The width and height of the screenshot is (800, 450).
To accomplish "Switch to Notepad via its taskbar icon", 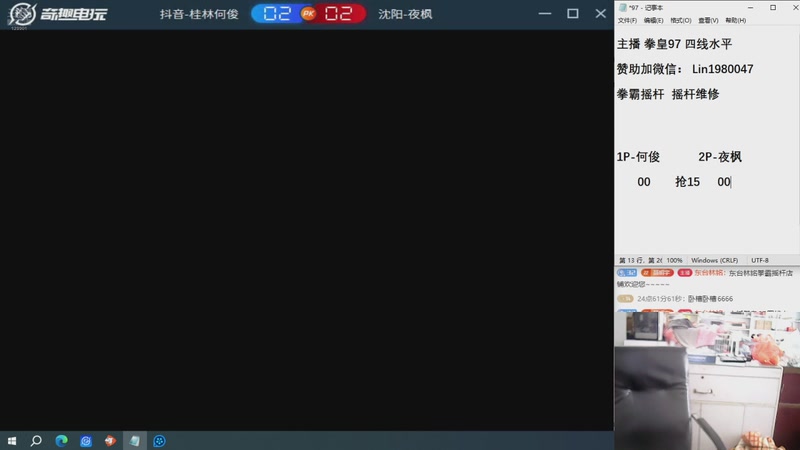I will click(x=135, y=440).
